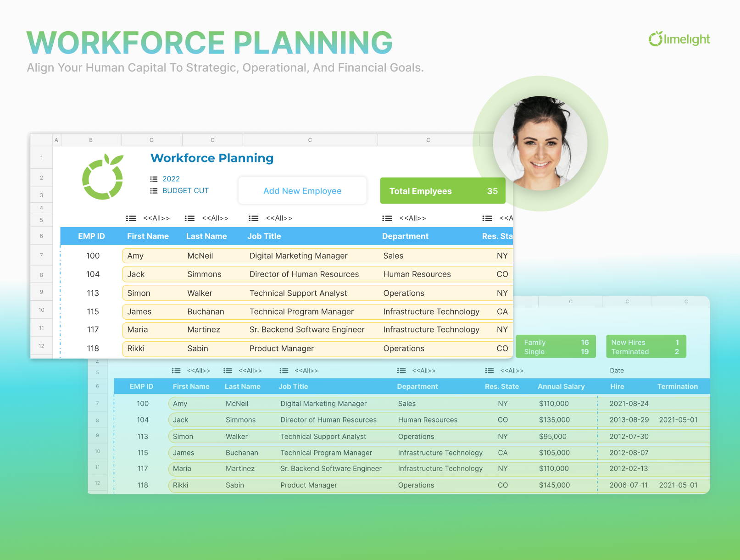The image size is (740, 560).
Task: Click the Termination column header
Action: pos(678,387)
